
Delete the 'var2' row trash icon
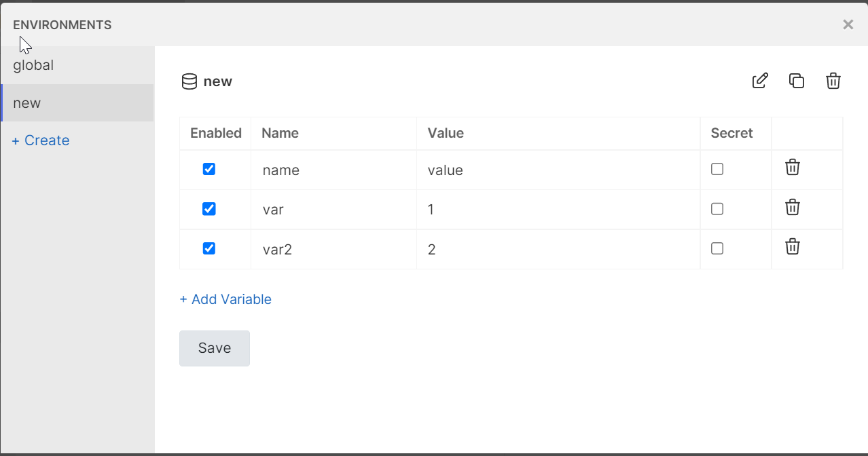pyautogui.click(x=792, y=247)
